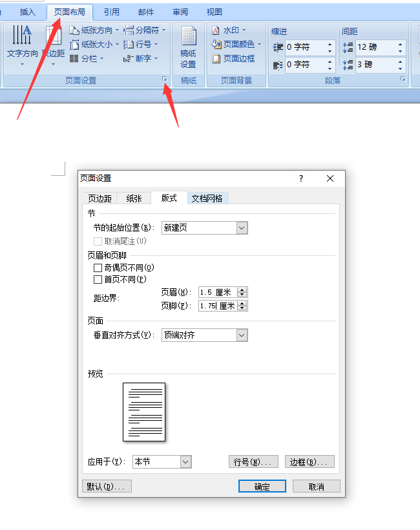Open the 行号 line numbers menu
Screen dimensions: 420x530
(x=140, y=45)
